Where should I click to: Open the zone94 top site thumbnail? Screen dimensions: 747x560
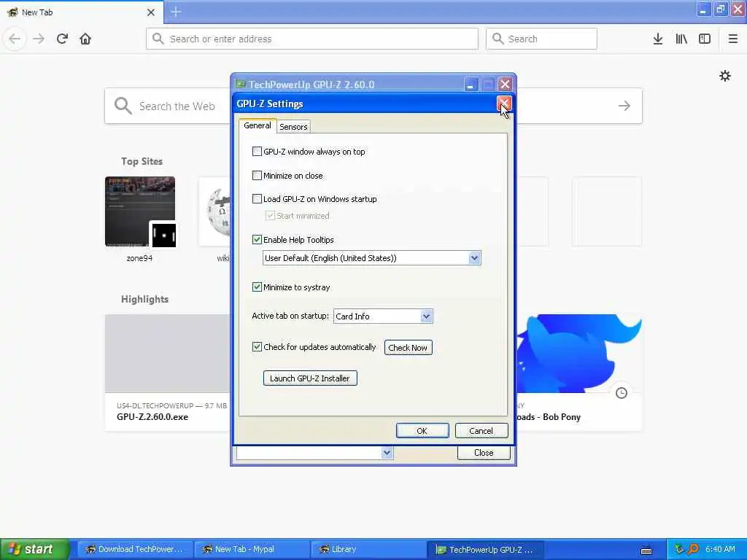coord(140,212)
